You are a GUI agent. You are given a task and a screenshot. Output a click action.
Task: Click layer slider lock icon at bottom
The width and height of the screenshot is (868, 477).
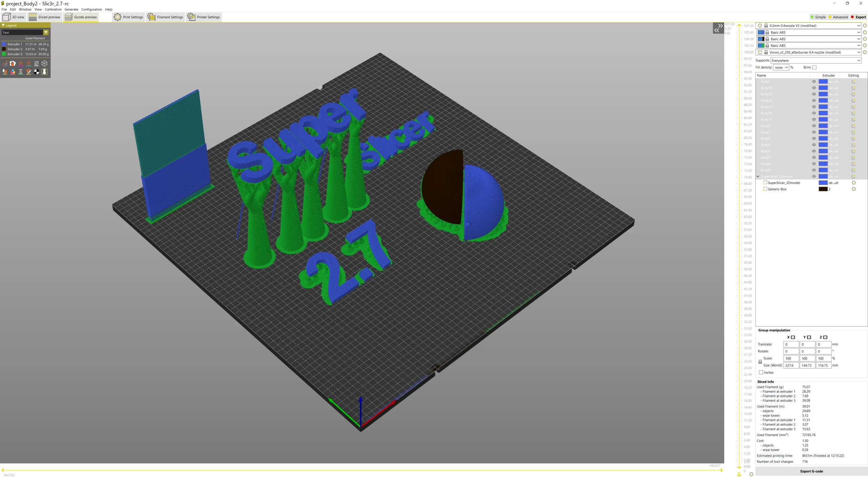pyautogui.click(x=739, y=474)
